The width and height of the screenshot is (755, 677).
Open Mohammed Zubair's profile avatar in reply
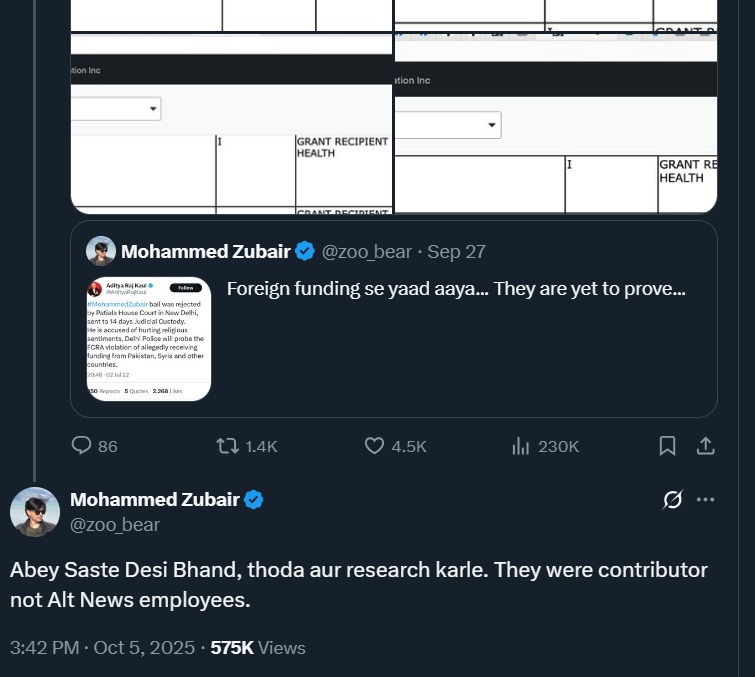[x=35, y=512]
